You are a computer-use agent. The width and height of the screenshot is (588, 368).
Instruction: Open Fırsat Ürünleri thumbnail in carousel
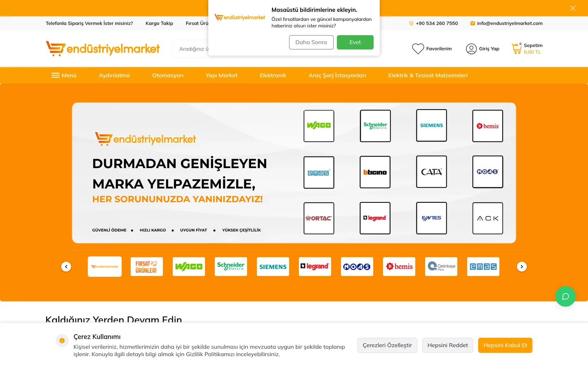point(147,267)
